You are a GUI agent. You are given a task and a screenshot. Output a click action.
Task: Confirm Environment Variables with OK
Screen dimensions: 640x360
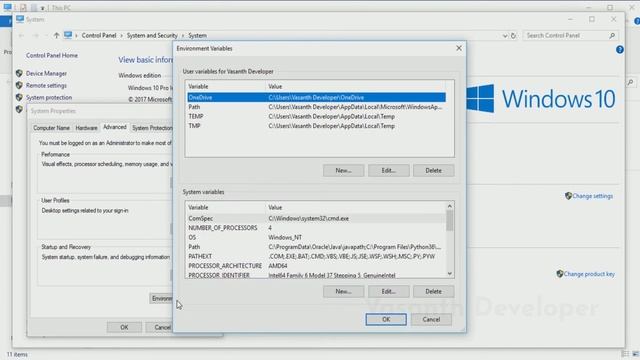click(x=386, y=319)
